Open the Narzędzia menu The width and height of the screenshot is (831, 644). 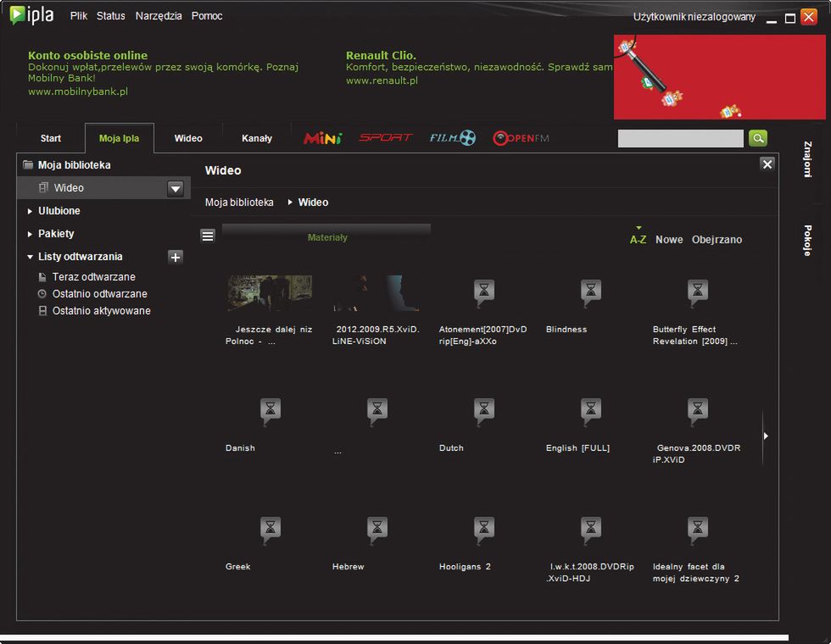tap(159, 16)
